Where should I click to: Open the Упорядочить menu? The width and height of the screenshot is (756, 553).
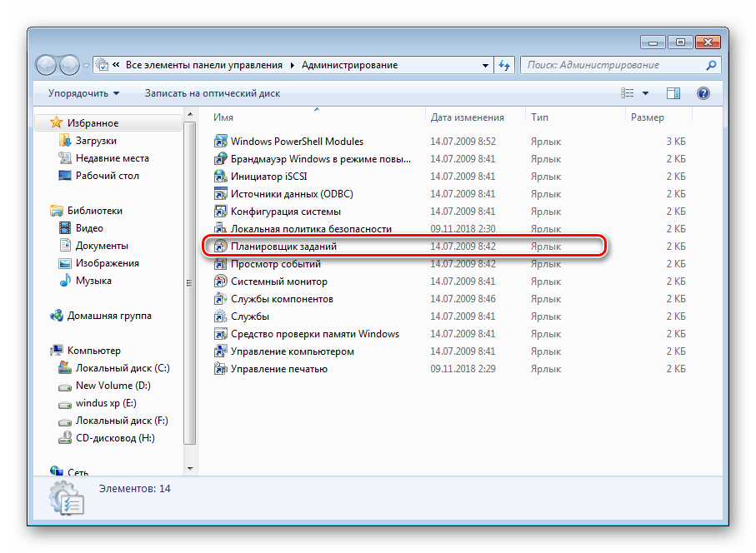tap(83, 93)
